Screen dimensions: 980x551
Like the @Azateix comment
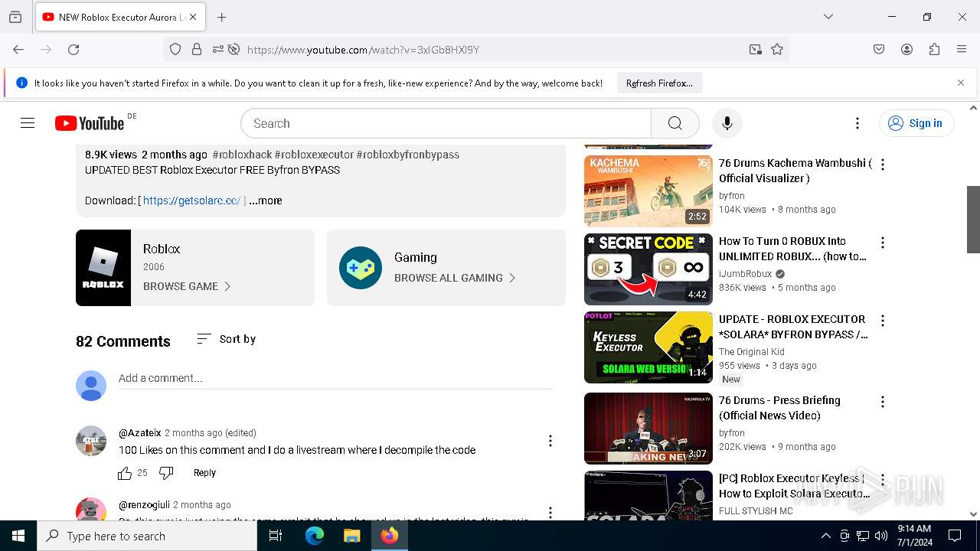[x=125, y=473]
